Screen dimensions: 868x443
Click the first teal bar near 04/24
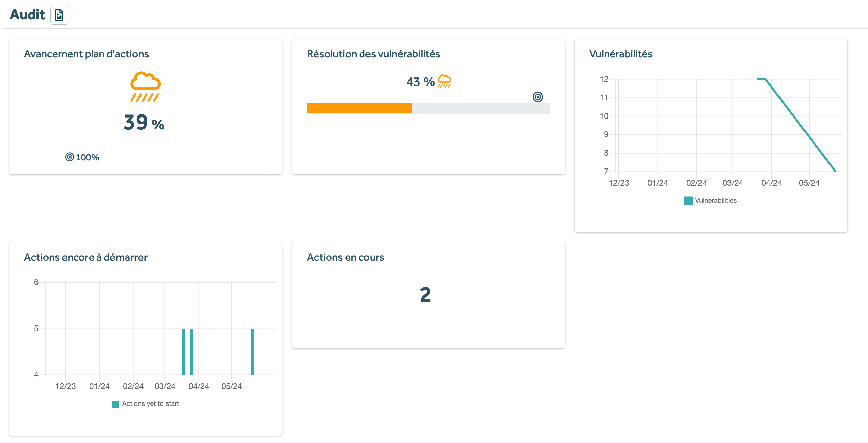pos(184,351)
